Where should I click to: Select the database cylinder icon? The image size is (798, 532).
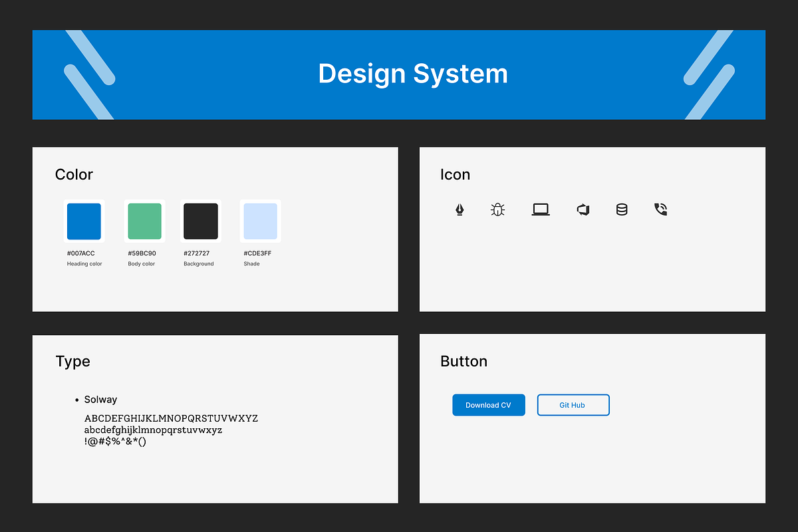tap(622, 210)
